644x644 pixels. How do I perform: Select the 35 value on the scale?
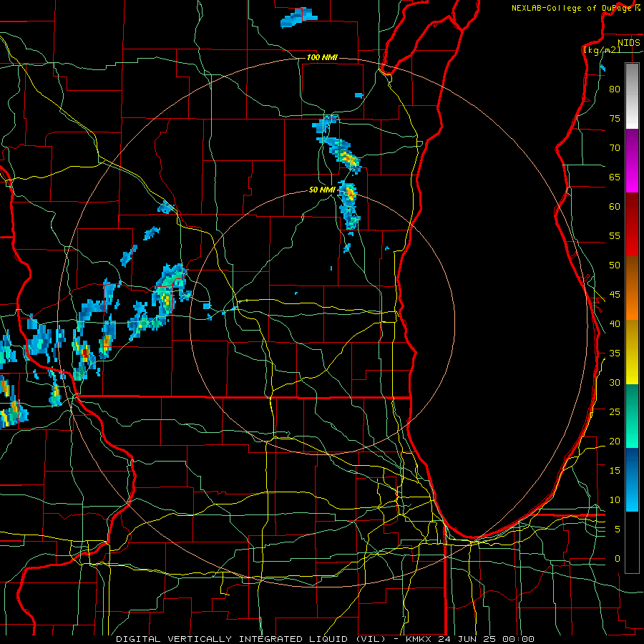click(615, 353)
